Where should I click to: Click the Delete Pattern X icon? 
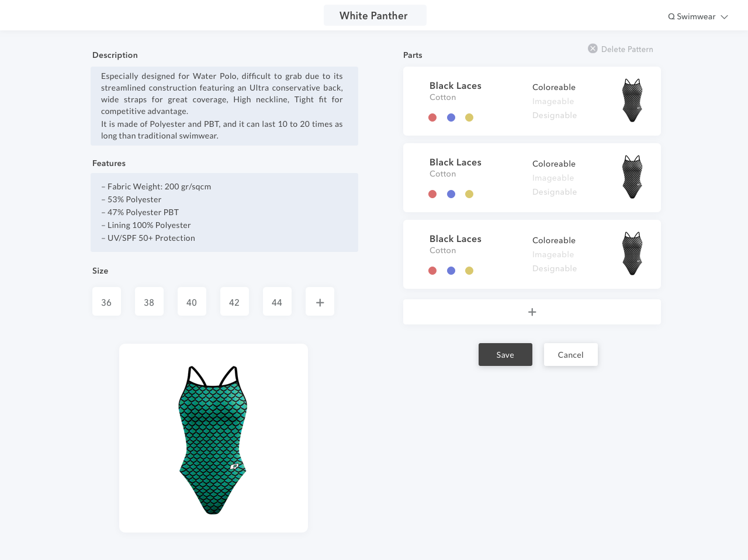(x=593, y=49)
